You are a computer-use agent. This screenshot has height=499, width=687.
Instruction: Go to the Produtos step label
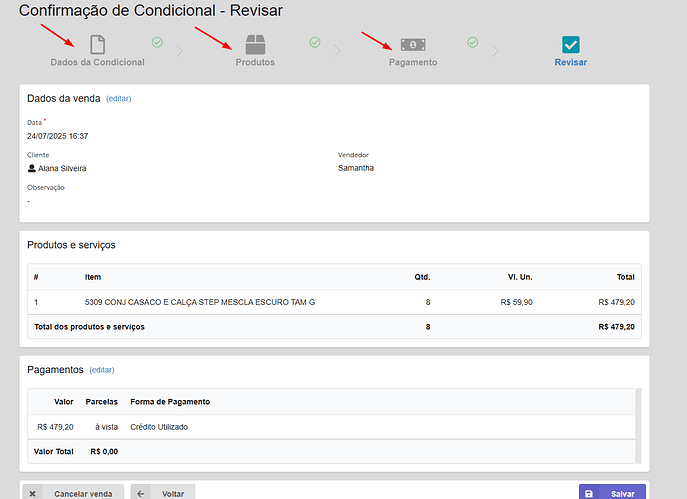(x=255, y=62)
